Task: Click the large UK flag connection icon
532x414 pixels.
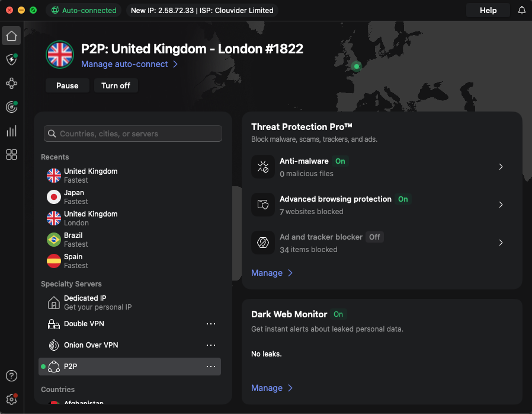Action: tap(60, 55)
